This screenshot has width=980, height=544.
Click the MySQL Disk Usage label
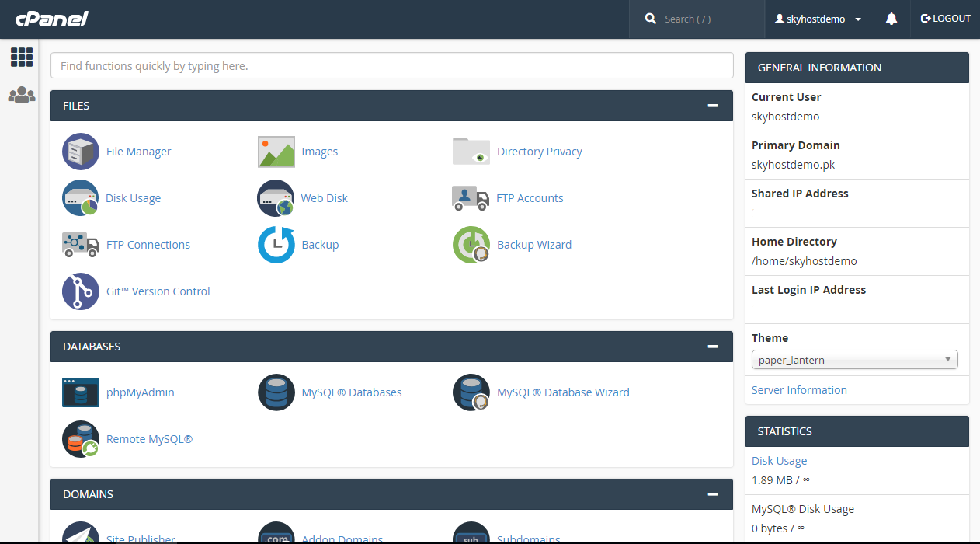(x=803, y=509)
